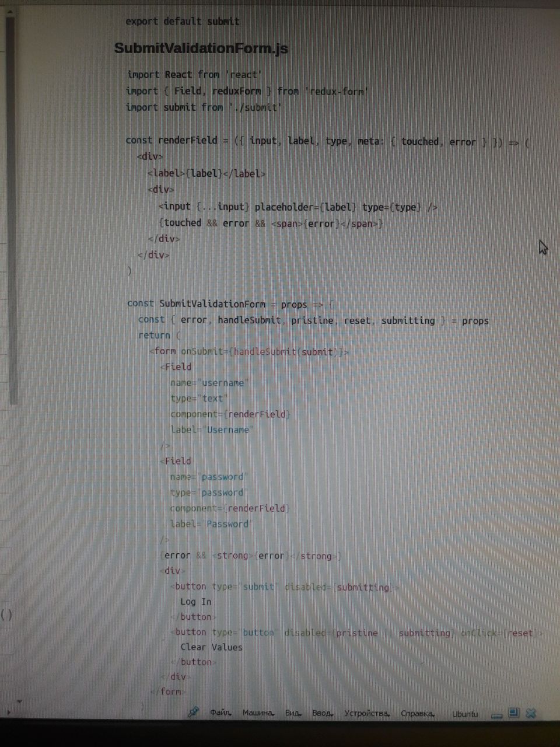This screenshot has width=560, height=747.
Task: Click the '<form onSubmit={handleSubmit(submit)}>' line
Action: (x=249, y=351)
